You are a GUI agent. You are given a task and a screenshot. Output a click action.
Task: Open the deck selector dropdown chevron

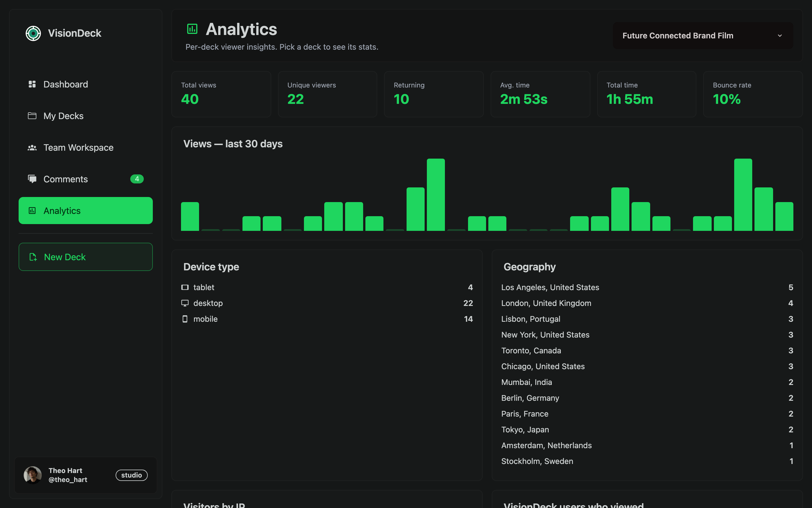(780, 36)
